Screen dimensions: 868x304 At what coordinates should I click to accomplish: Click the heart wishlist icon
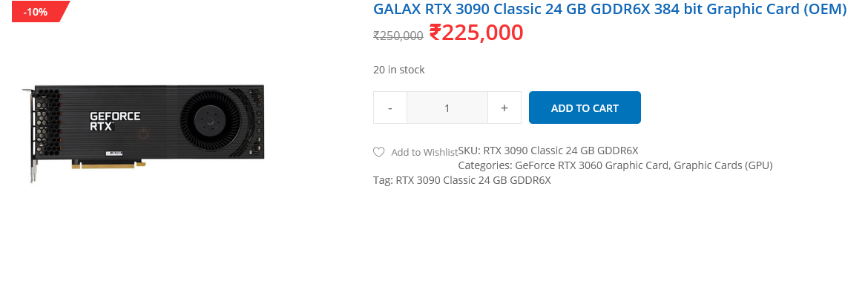pyautogui.click(x=378, y=152)
